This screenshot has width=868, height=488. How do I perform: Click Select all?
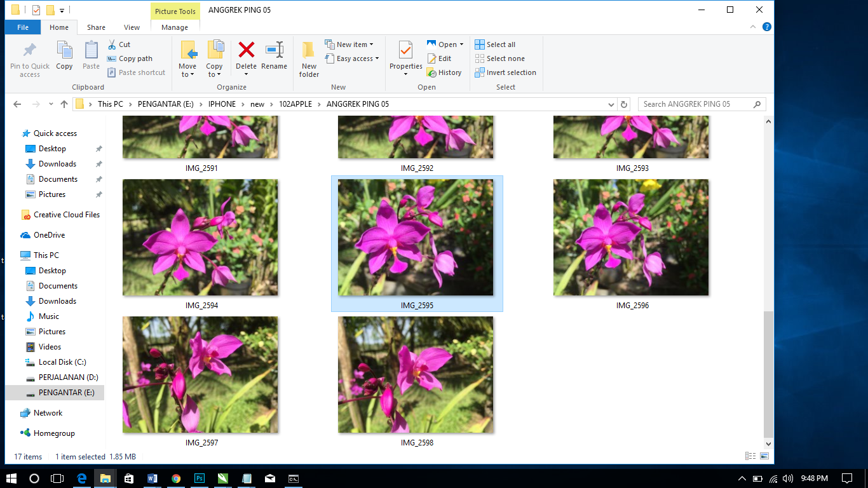coord(495,44)
